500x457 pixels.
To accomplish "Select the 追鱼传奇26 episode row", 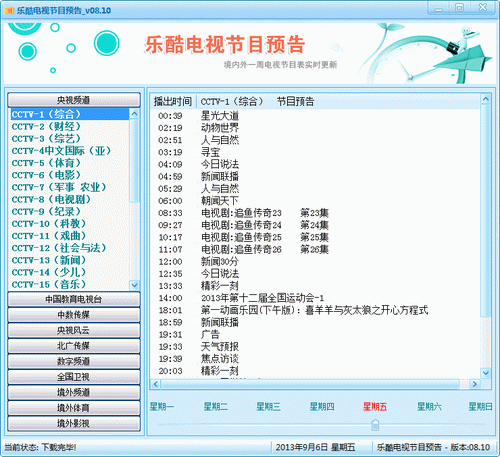I will click(x=315, y=249).
